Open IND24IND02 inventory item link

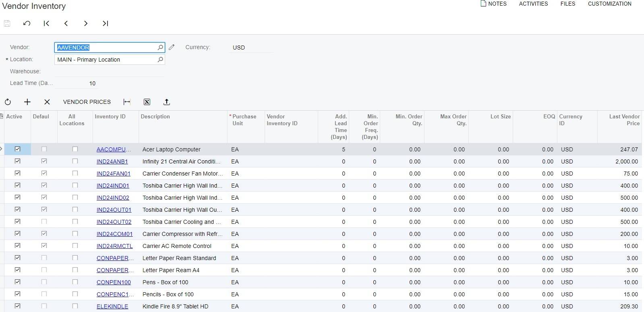click(113, 198)
